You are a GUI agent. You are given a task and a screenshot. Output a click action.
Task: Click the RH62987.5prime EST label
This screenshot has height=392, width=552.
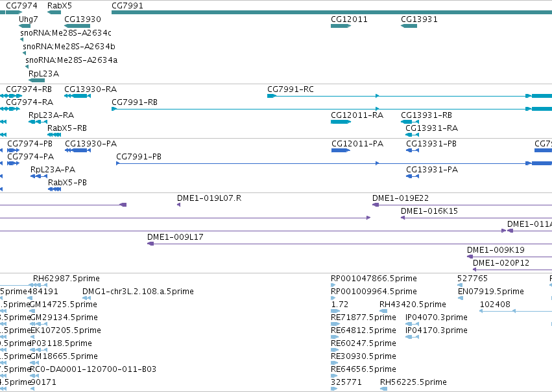66,279
